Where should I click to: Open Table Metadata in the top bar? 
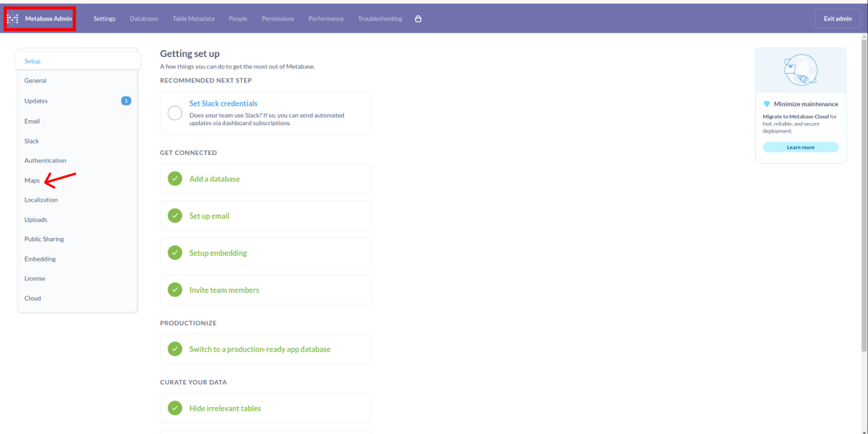(193, 19)
